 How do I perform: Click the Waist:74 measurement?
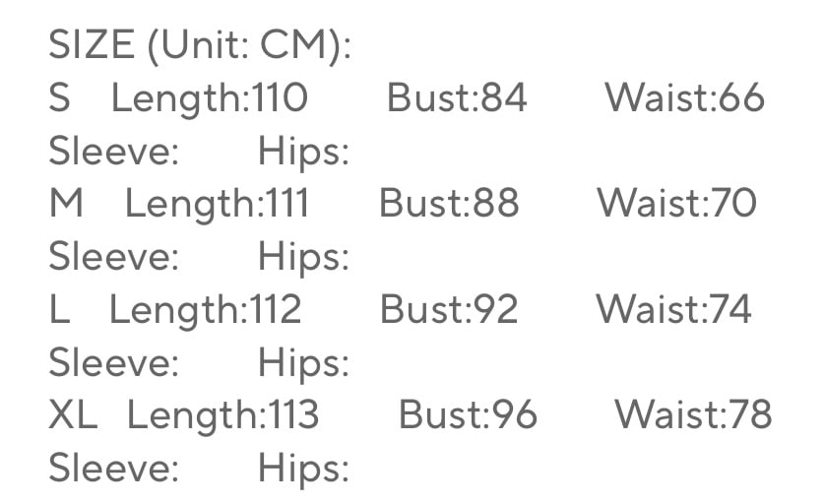pos(673,311)
